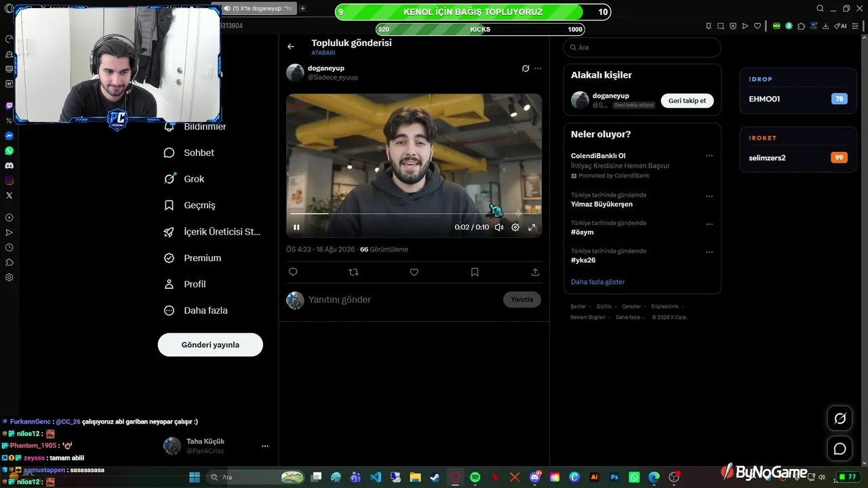
Task: Click Daha fazla göster link
Action: click(x=597, y=282)
